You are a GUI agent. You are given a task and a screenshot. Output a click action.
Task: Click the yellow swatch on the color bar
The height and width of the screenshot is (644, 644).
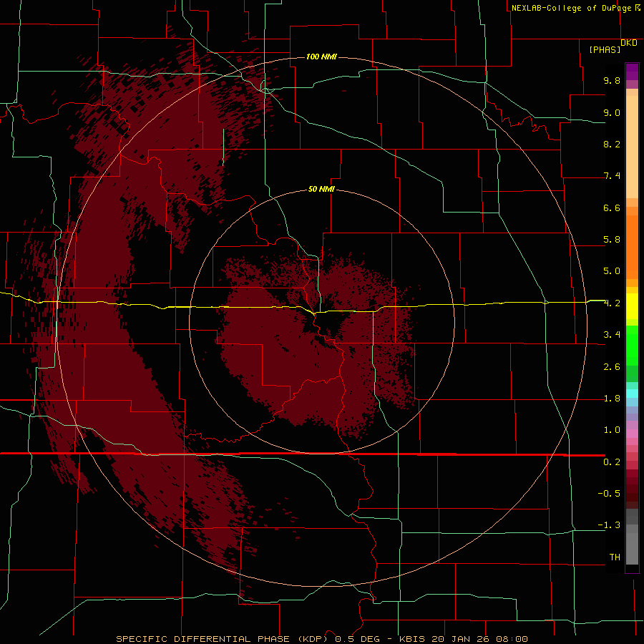[x=632, y=306]
